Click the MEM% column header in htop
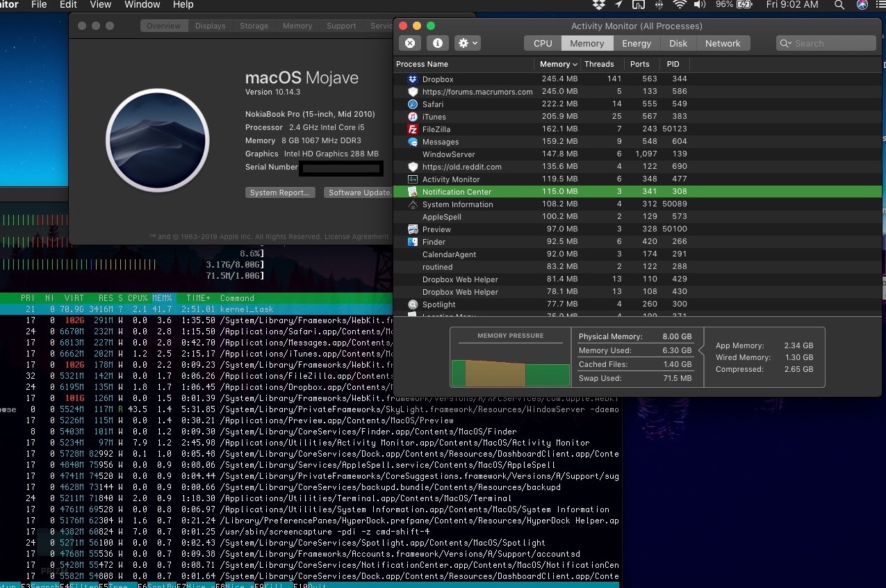The height and width of the screenshot is (588, 886). 163,298
